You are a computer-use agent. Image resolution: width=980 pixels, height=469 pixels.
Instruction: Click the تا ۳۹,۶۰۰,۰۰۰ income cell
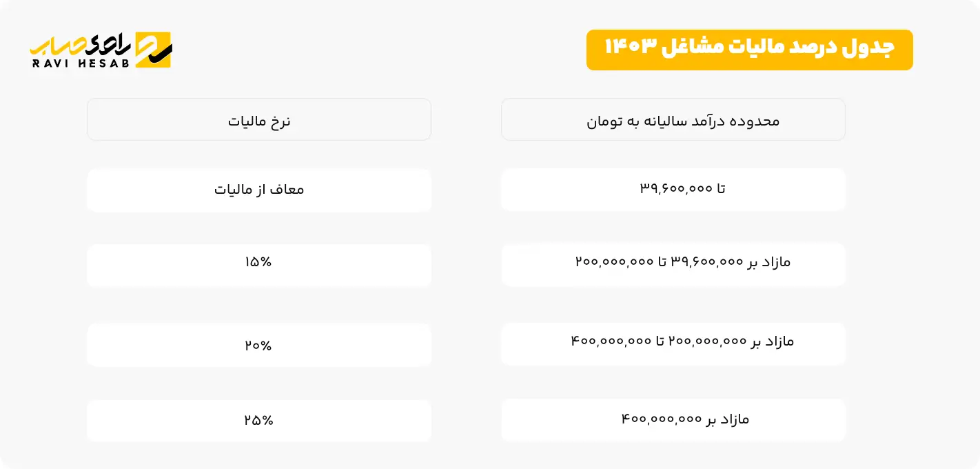point(682,188)
